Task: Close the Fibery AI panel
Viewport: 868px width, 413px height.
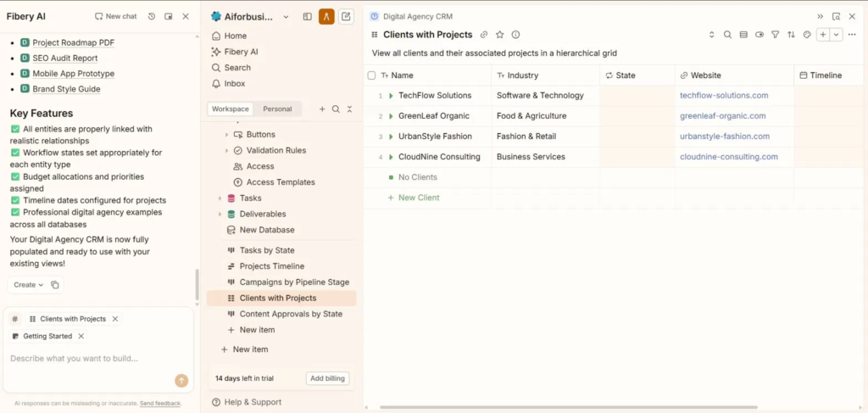Action: pos(186,17)
